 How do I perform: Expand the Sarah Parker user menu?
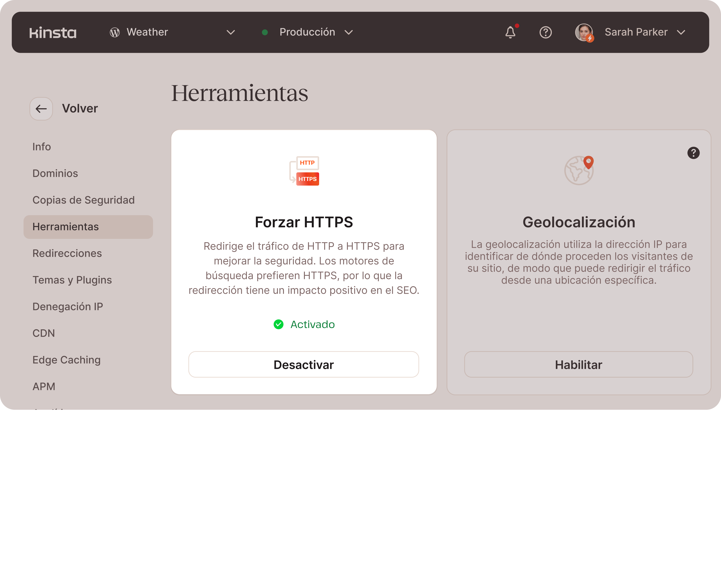coord(681,33)
